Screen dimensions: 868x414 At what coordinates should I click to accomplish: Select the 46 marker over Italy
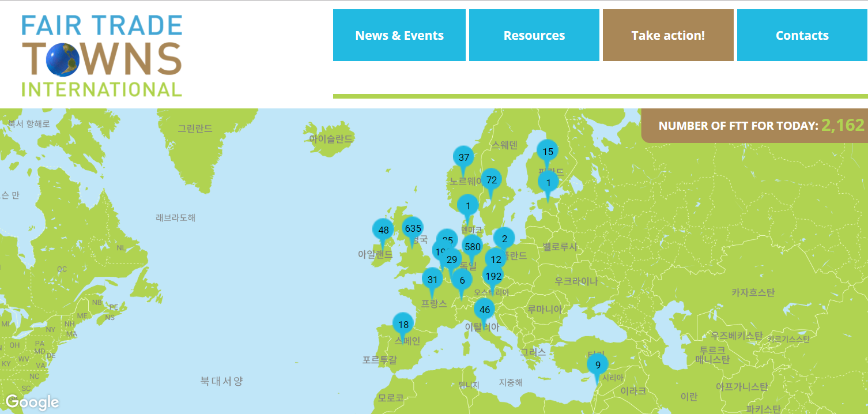(484, 310)
